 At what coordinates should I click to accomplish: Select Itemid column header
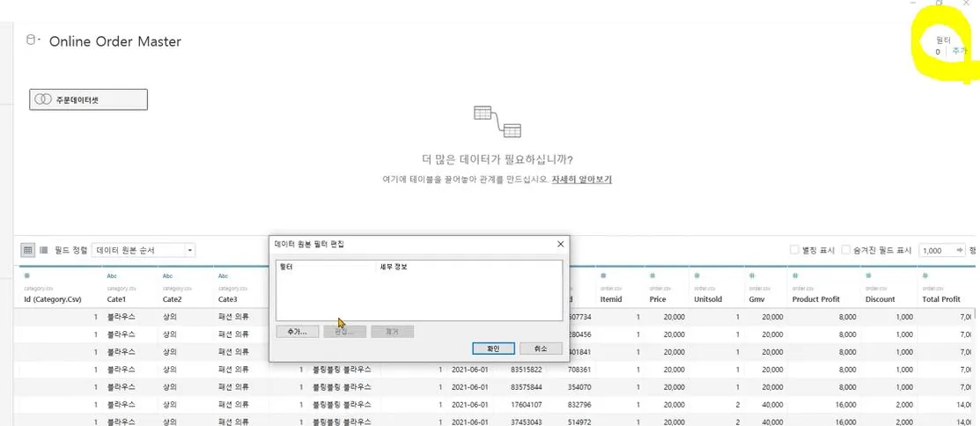tap(611, 299)
